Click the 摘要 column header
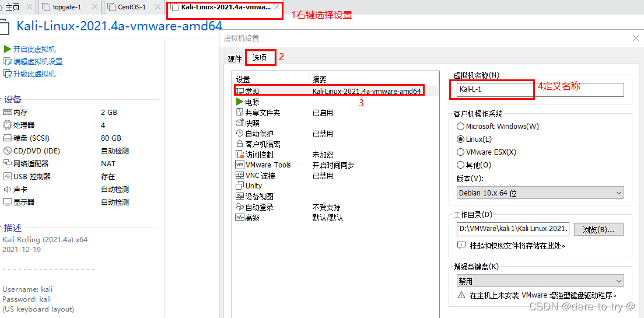 (320, 79)
